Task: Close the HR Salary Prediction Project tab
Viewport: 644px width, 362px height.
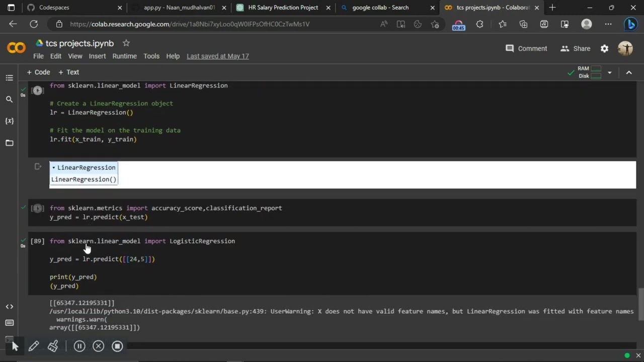Action: pos(328,8)
